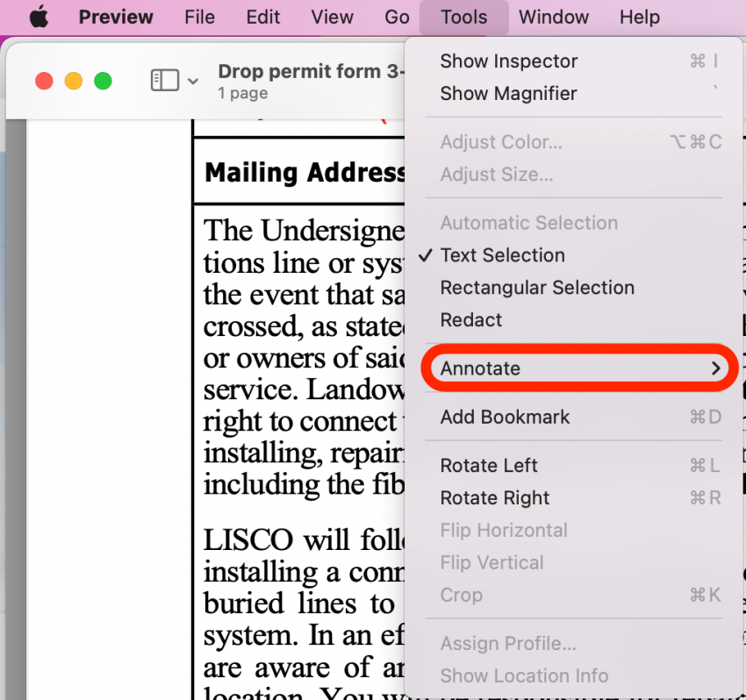The image size is (746, 700).
Task: Open the View menu
Action: (x=332, y=18)
